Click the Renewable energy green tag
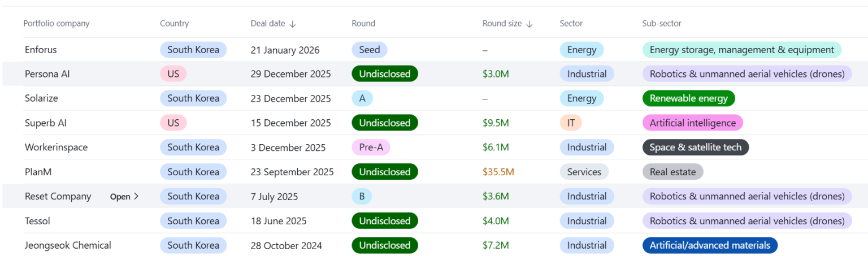 [x=688, y=98]
